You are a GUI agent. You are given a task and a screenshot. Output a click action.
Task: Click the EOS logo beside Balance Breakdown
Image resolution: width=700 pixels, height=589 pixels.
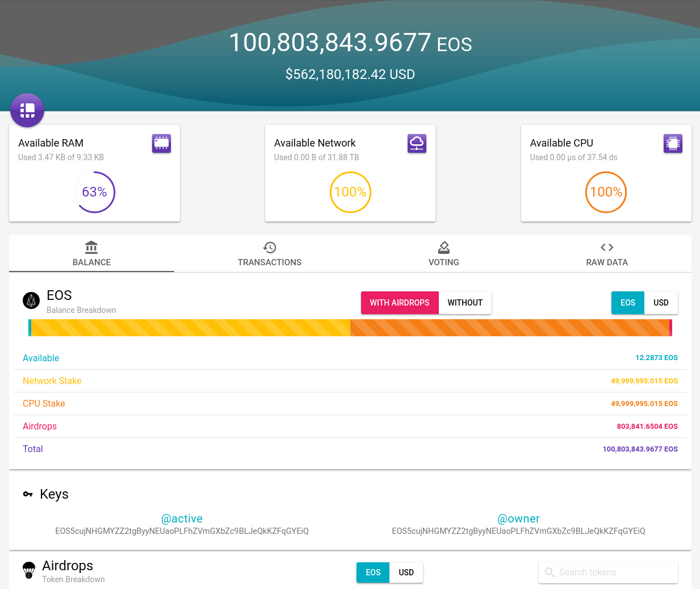click(31, 300)
